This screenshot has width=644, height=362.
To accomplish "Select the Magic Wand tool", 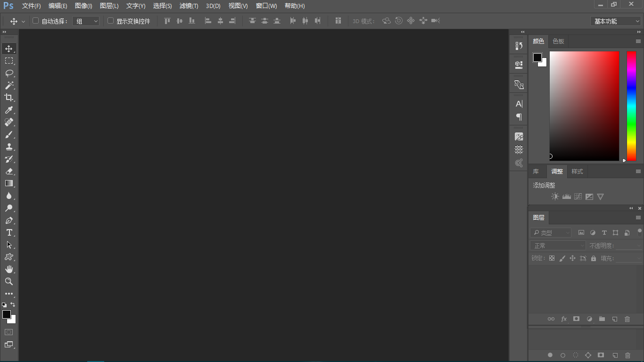I will (9, 85).
